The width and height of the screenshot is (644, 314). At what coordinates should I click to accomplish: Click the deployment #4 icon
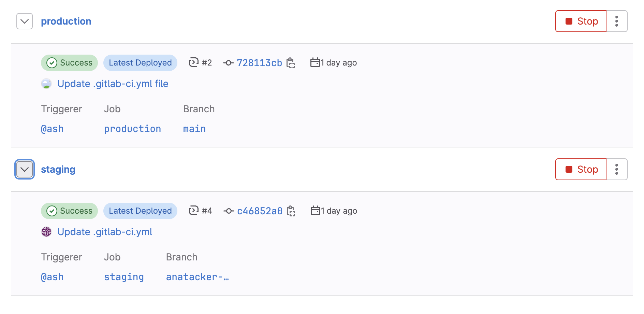194,211
